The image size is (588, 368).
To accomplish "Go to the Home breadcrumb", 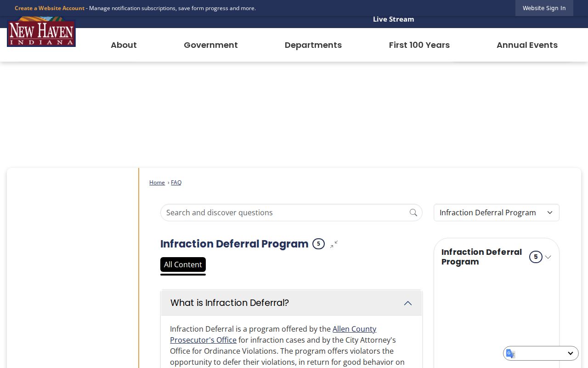I will (157, 183).
